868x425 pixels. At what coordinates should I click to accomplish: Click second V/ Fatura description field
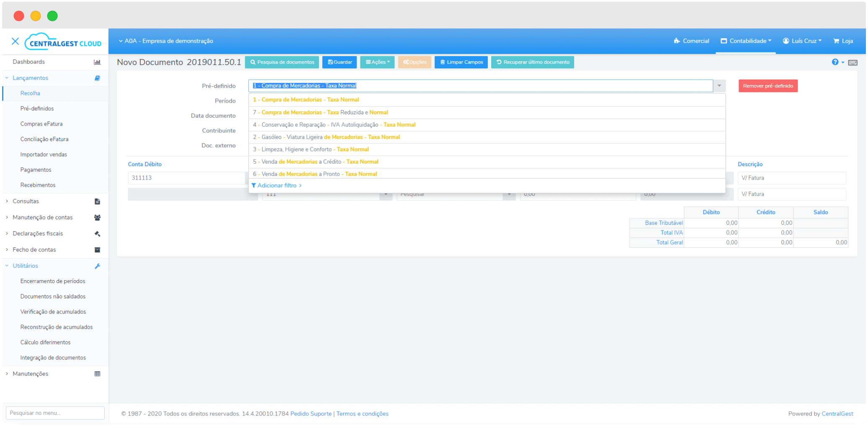792,194
